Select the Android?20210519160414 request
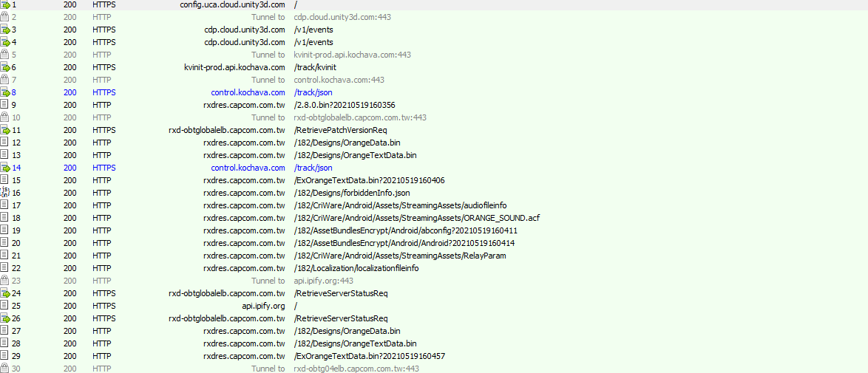Image resolution: width=868 pixels, height=373 pixels. pyautogui.click(x=404, y=243)
